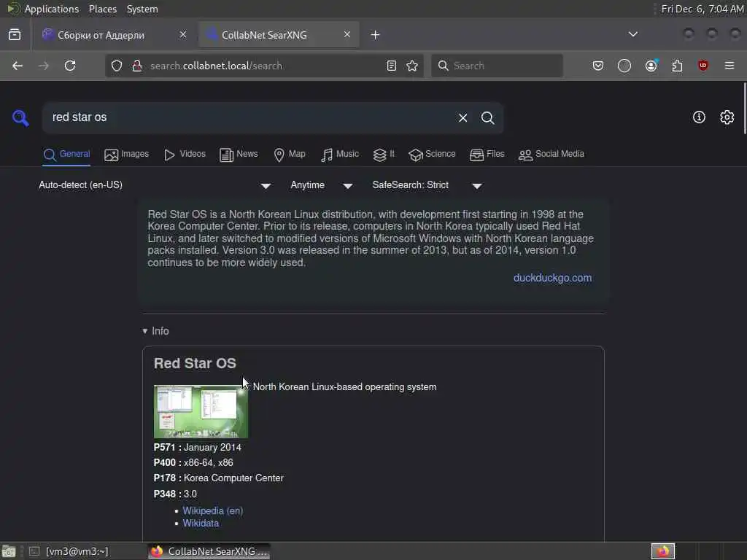Open the Places menu
The image size is (747, 560).
click(x=102, y=9)
